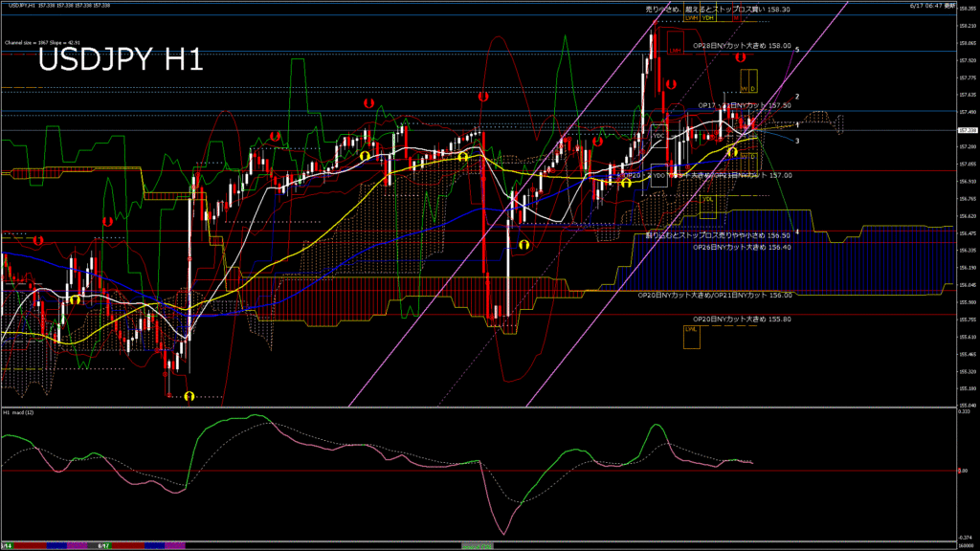The width and height of the screenshot is (980, 551).
Task: Click the orange YDL box marker
Action: pos(707,199)
